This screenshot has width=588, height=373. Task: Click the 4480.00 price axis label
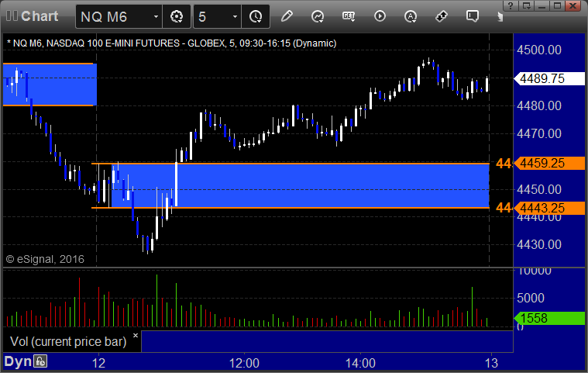[x=539, y=105]
